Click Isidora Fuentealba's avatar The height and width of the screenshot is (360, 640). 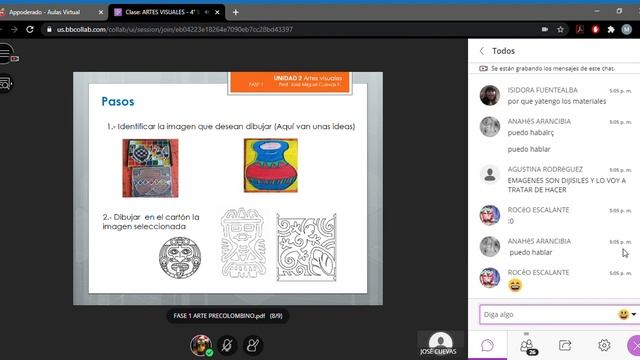click(x=490, y=95)
